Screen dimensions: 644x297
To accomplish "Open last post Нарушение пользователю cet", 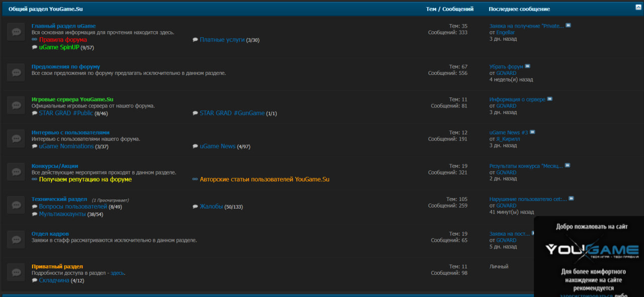I will [x=528, y=199].
